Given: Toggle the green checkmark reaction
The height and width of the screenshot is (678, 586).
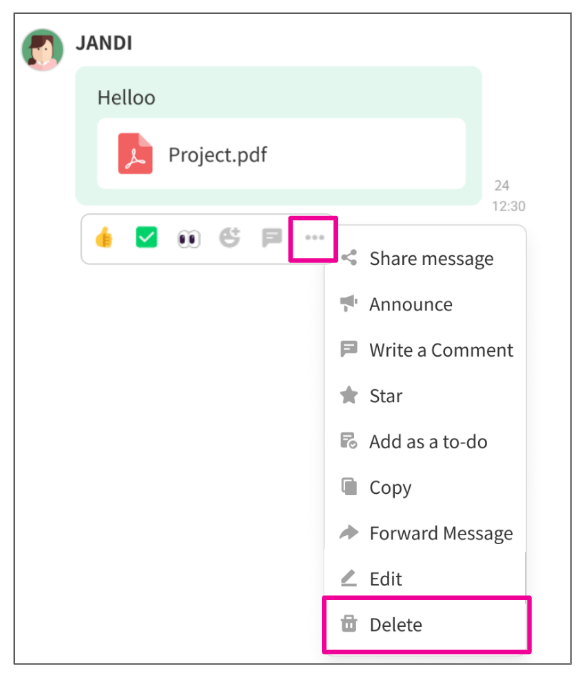Looking at the screenshot, I should 146,237.
